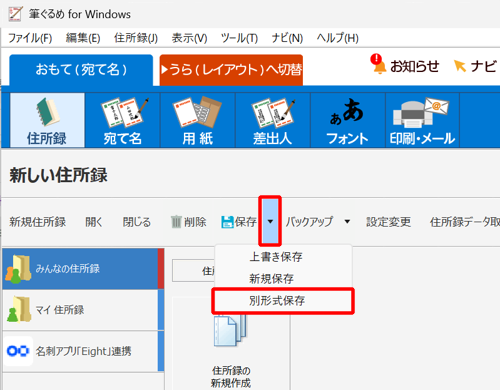Open the ヘルプ(H) menu
The width and height of the screenshot is (500, 390).
(x=337, y=38)
